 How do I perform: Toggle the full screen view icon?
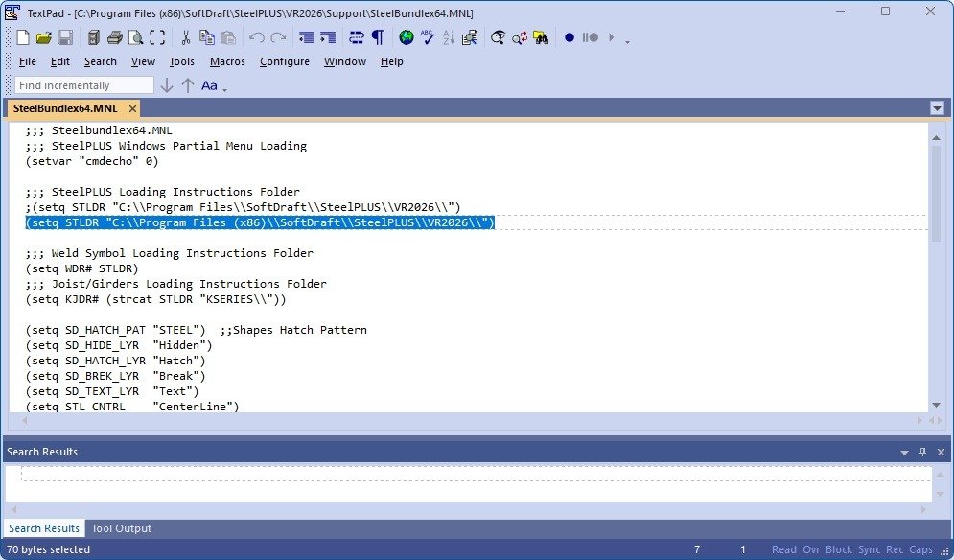click(157, 37)
